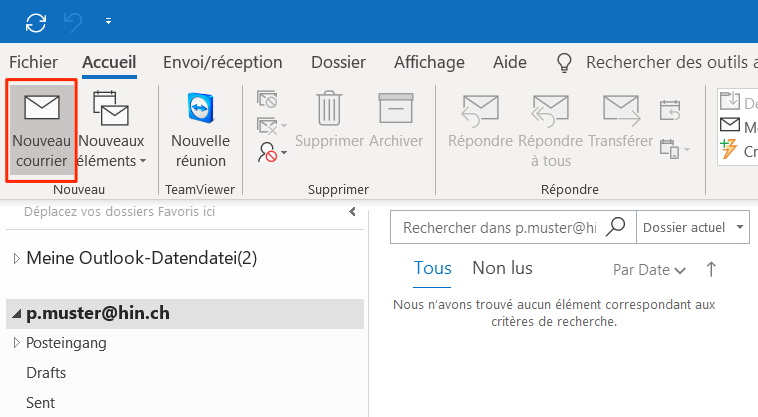Screen dimensions: 758x417
Task: Filter by Non lus messages
Action: (502, 268)
